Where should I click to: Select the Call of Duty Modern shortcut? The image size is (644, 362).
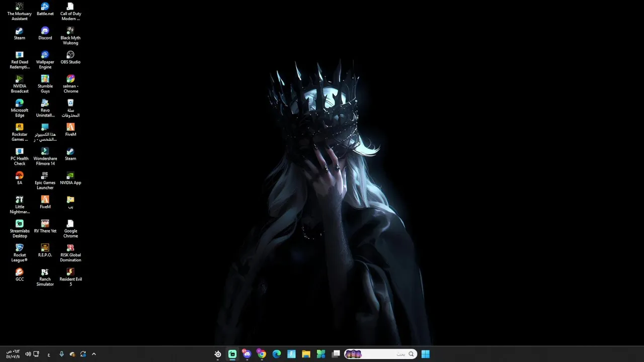[x=70, y=12]
